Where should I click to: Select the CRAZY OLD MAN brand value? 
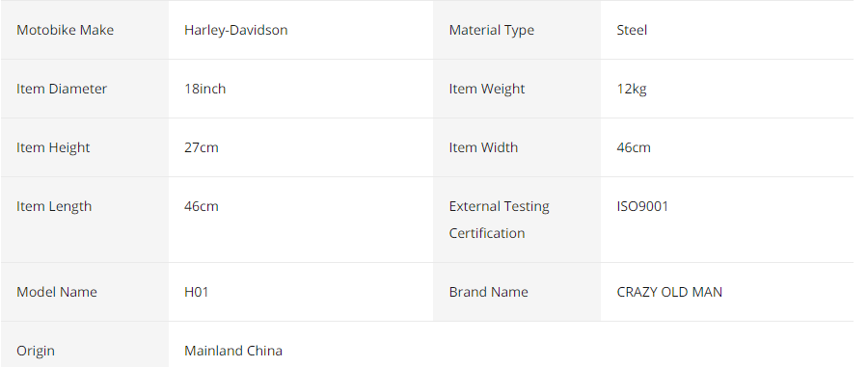pos(669,292)
